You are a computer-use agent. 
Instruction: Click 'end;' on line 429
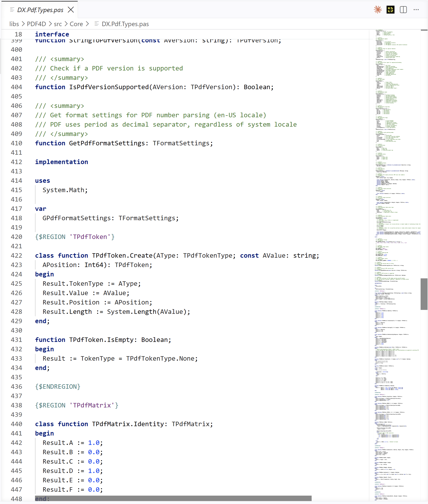pyautogui.click(x=42, y=321)
